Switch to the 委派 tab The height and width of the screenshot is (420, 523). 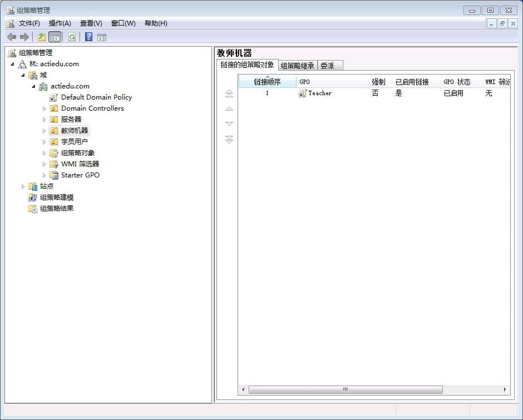click(330, 66)
